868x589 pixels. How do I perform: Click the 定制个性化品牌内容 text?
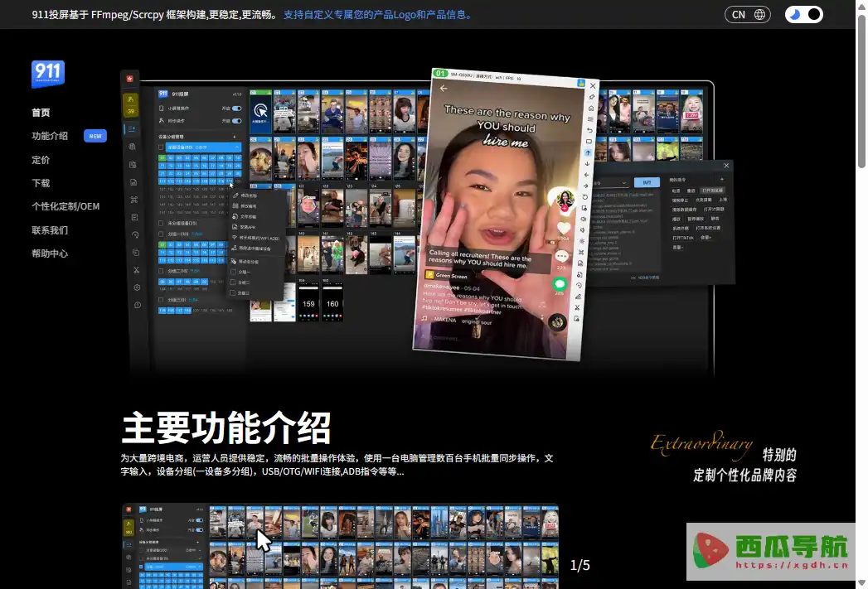coord(745,475)
